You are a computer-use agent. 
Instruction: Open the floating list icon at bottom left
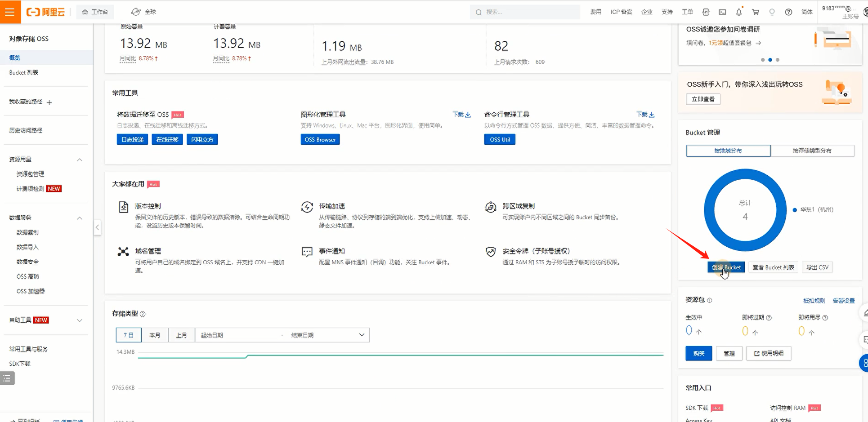(x=7, y=378)
